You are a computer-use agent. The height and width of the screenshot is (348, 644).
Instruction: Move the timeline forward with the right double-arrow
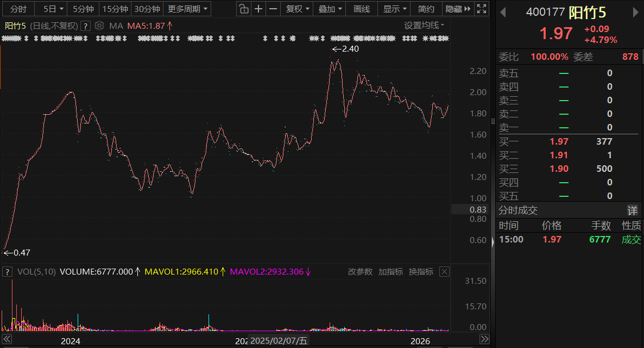[x=485, y=339]
